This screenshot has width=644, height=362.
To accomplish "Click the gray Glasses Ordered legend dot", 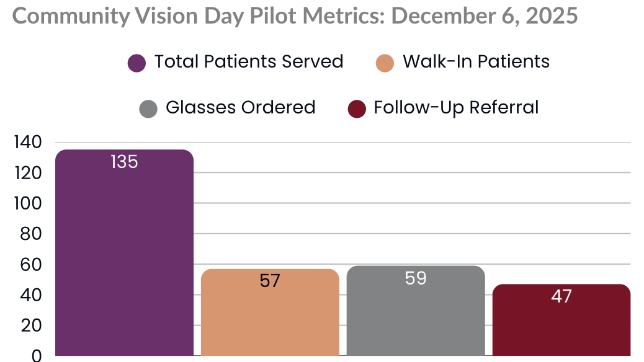I will click(148, 109).
